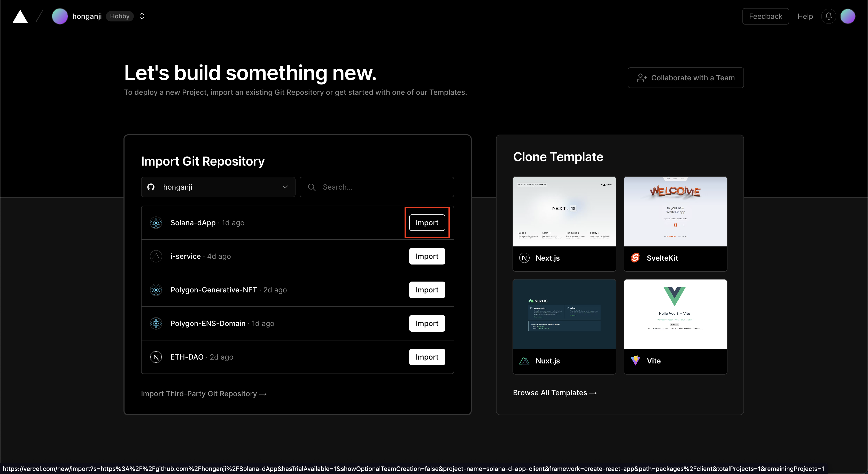Screen dimensions: 868x474
Task: Click the Polygon-Generative-NFT repository icon
Action: [x=156, y=290]
